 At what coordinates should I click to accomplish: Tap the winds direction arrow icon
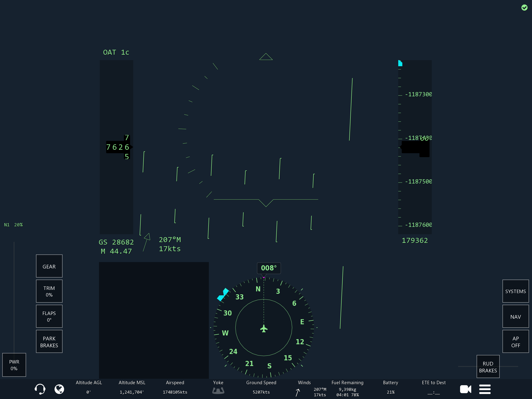(298, 392)
